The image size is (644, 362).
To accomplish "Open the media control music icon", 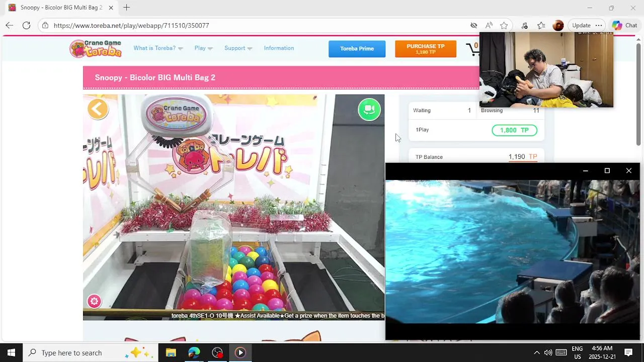I will [x=524, y=25].
